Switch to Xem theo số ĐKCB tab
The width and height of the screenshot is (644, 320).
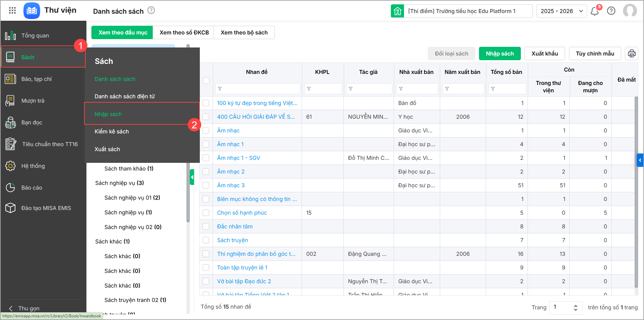(x=184, y=32)
